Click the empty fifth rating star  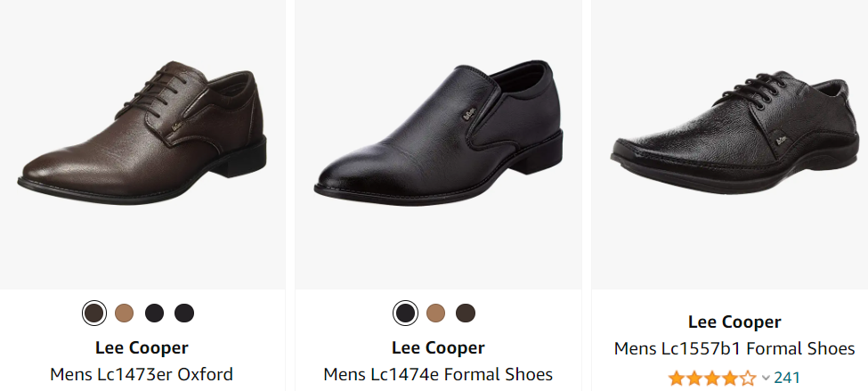point(749,378)
